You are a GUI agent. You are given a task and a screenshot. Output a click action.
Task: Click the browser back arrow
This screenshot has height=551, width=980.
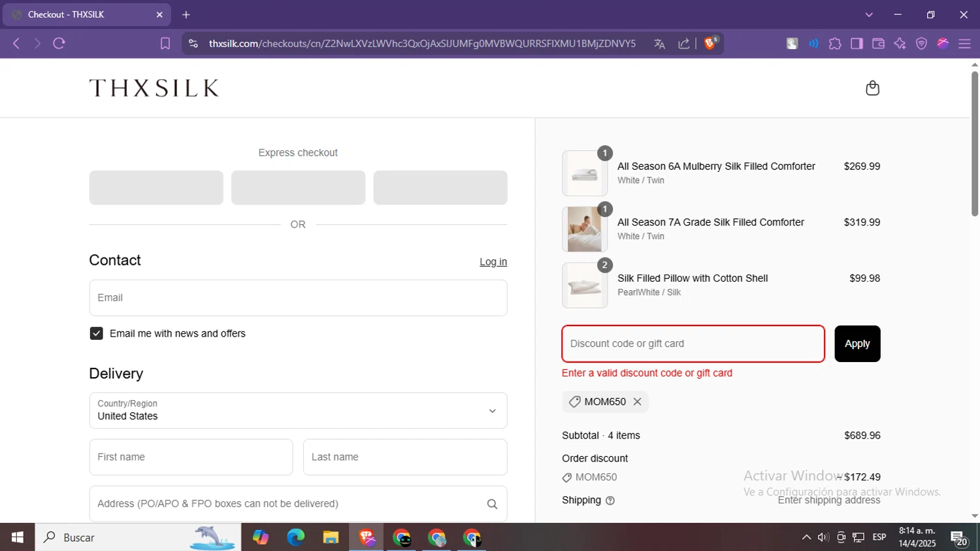(16, 44)
